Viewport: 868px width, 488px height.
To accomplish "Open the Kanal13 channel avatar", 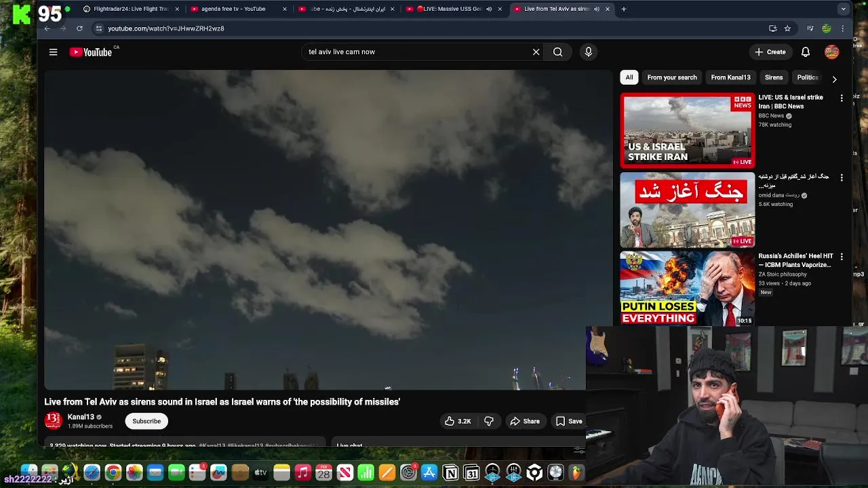I will [x=53, y=421].
